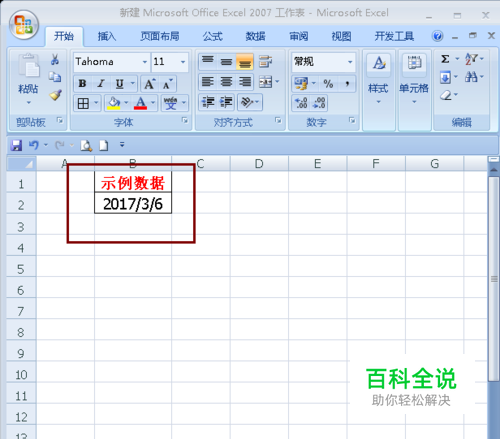This screenshot has height=439, width=500.
Task: Toggle bottom vertical alignment
Action: [x=245, y=61]
